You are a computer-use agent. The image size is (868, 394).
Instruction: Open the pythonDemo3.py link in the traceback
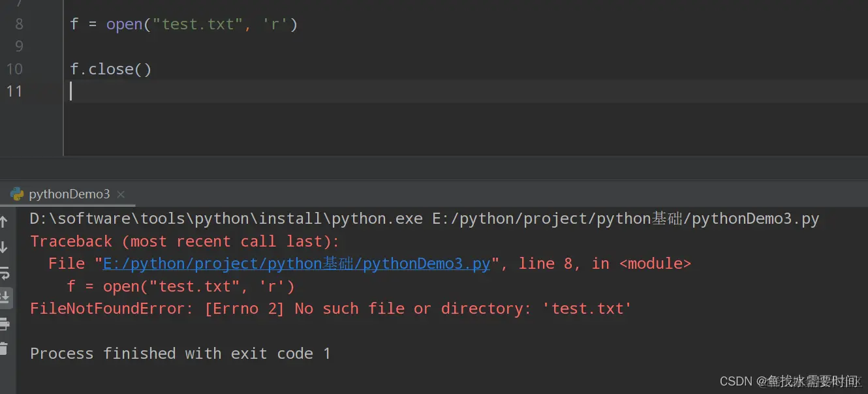pos(296,264)
